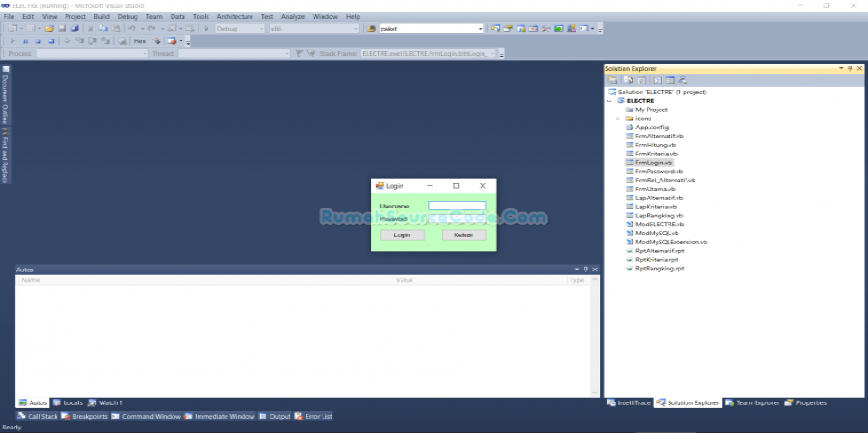Screen dimensions: 868x433
Task: Collapse the ELECTRE project node
Action: point(609,102)
